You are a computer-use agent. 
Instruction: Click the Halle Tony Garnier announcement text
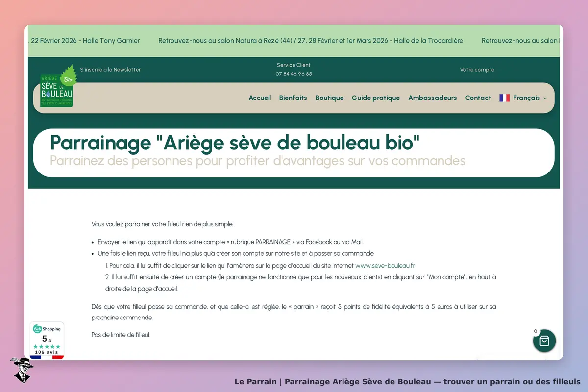(84, 41)
